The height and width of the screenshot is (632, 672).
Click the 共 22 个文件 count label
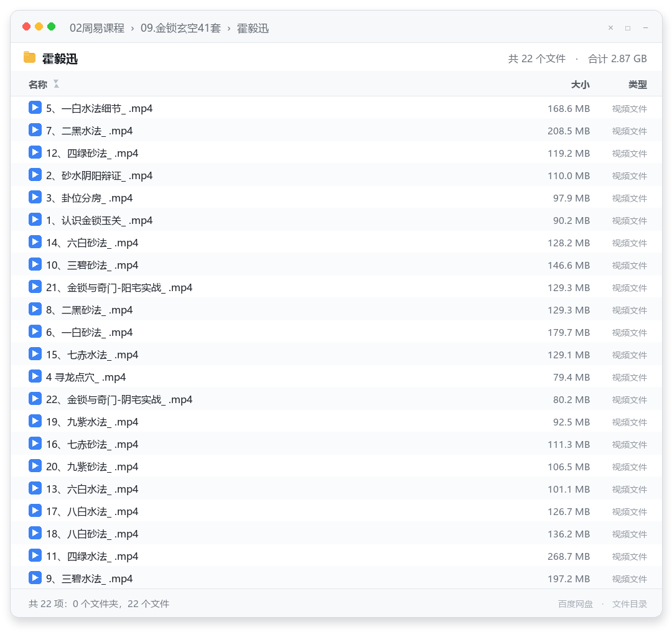(536, 58)
